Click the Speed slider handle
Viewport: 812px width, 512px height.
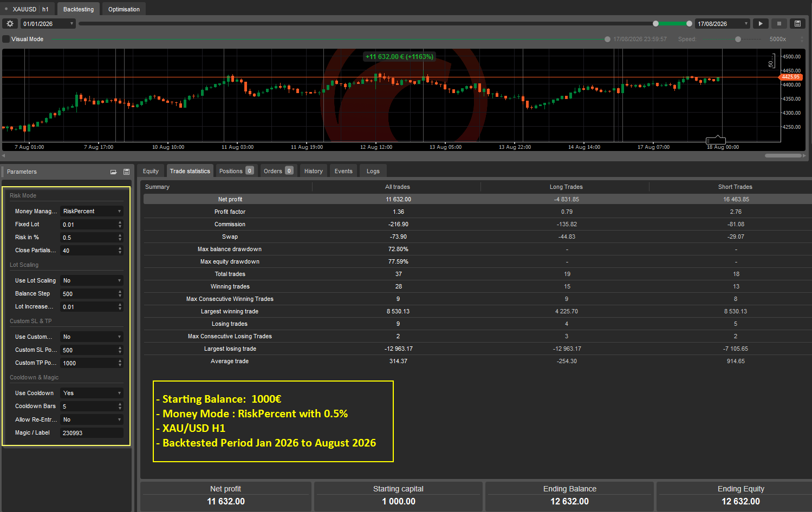click(x=738, y=39)
